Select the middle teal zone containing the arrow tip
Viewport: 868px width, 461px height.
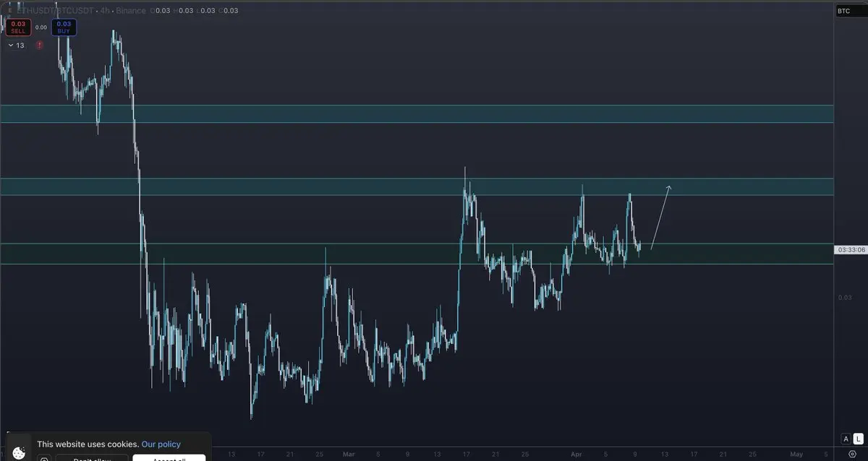pyautogui.click(x=417, y=186)
